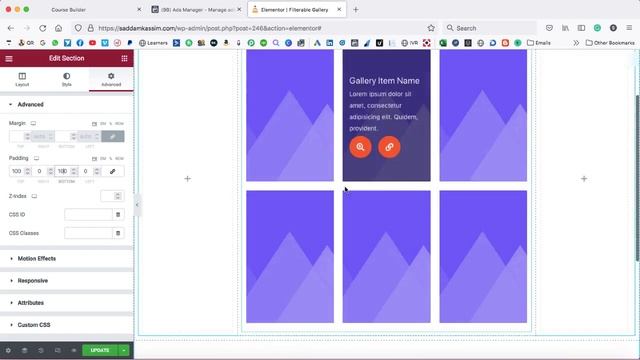Open Margin responsive device selector
640x360 pixels.
coord(33,123)
